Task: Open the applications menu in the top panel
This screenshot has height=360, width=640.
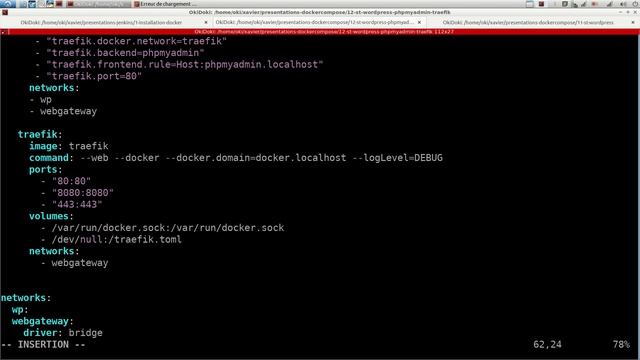Action: coord(8,4)
